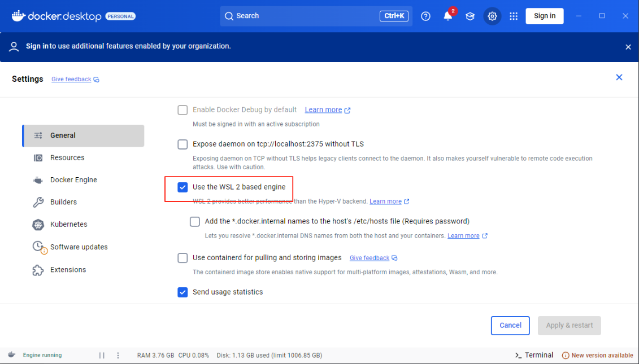Screen dimensions: 639x364
Task: Open the help question mark icon
Action: [425, 16]
